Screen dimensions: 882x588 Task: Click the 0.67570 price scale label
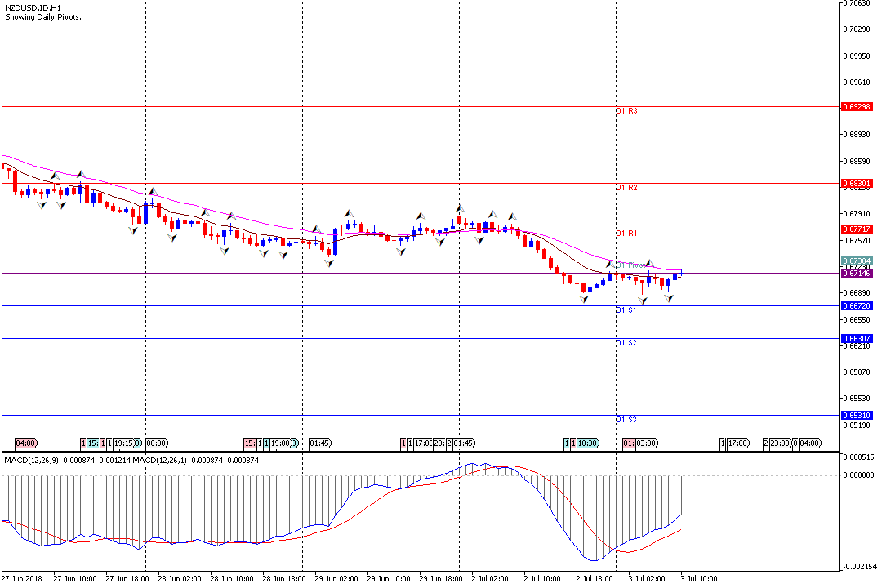point(858,240)
